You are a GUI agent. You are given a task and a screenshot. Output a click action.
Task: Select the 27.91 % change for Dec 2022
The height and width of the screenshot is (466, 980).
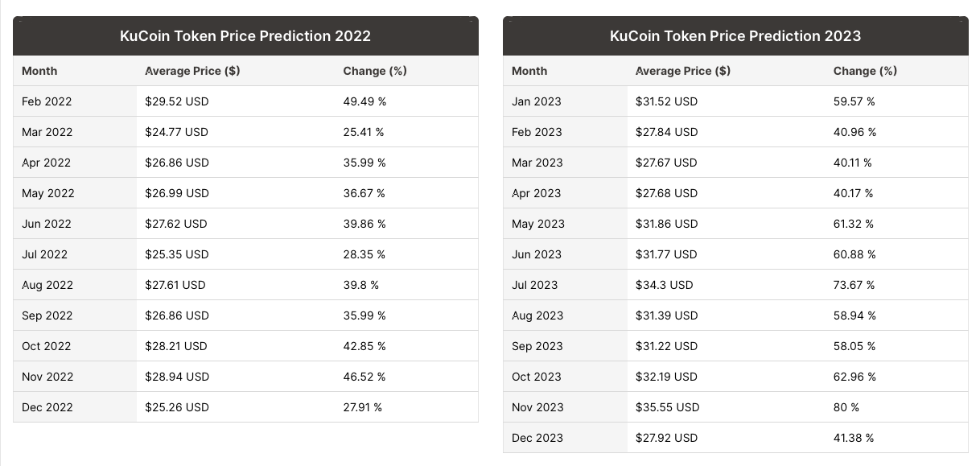point(363,407)
